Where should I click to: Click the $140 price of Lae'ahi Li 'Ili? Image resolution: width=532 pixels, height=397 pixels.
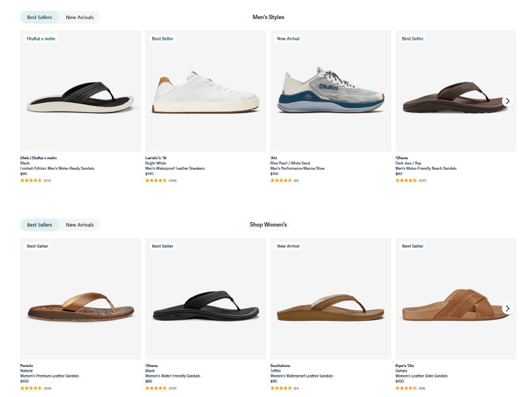click(x=149, y=174)
